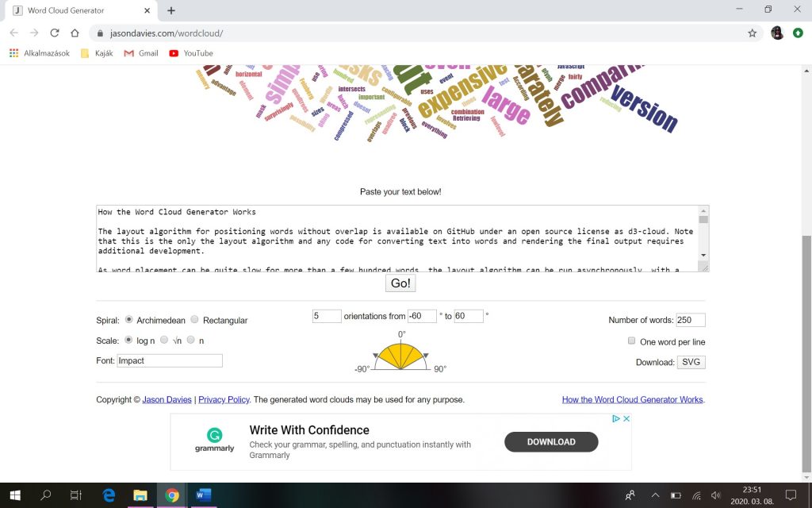This screenshot has height=508, width=812.
Task: Open the Gmail bookmark
Action: point(141,53)
